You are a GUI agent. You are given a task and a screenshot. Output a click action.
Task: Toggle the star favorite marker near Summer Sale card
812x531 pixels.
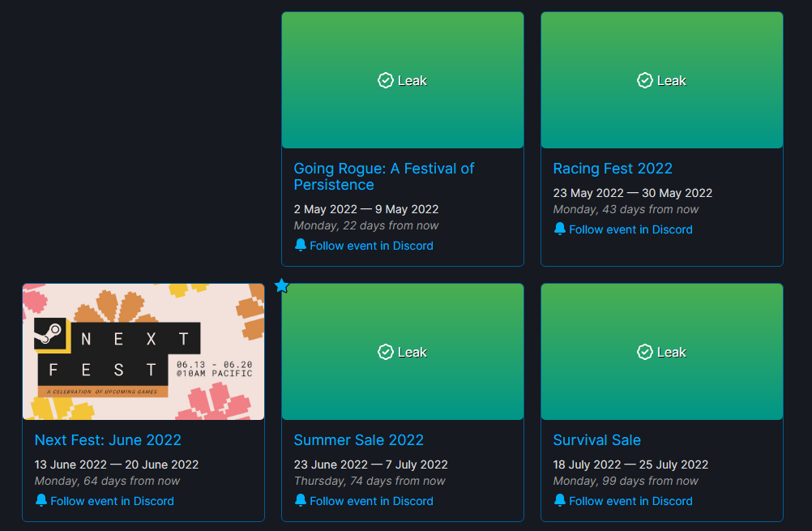point(281,285)
